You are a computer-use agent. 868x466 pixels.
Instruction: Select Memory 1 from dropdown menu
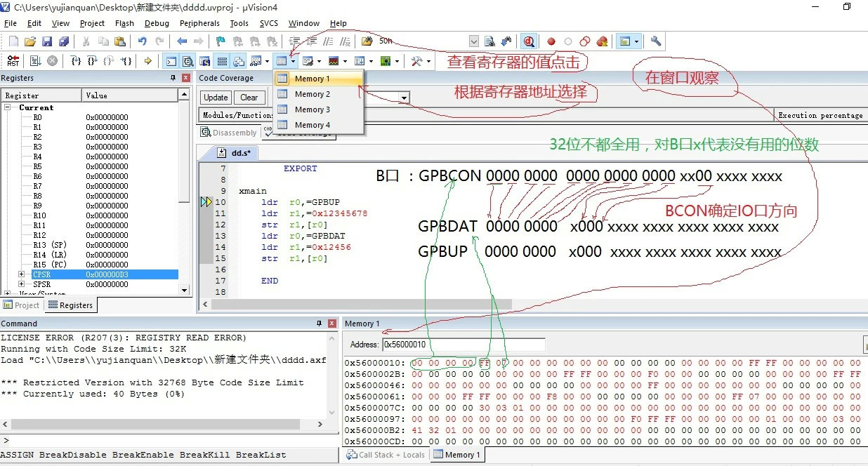[x=319, y=79]
